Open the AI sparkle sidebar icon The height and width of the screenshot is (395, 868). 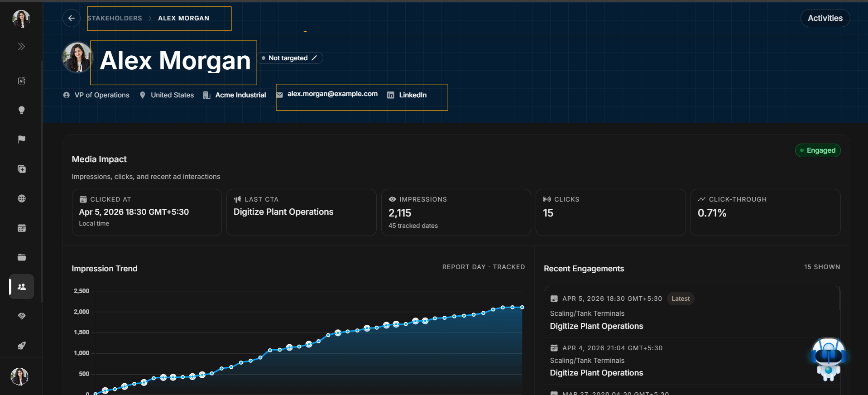[x=21, y=81]
